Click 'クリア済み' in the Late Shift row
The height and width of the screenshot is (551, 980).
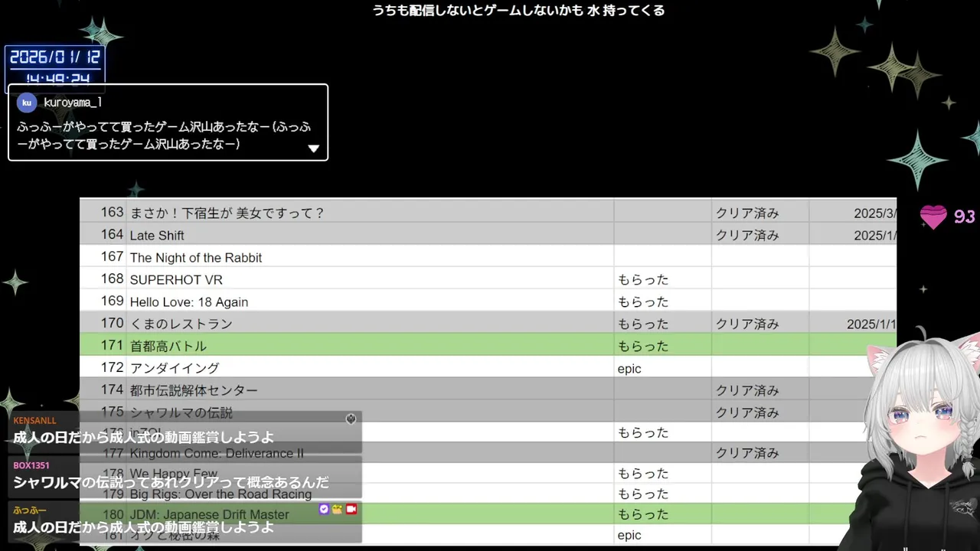click(x=760, y=235)
